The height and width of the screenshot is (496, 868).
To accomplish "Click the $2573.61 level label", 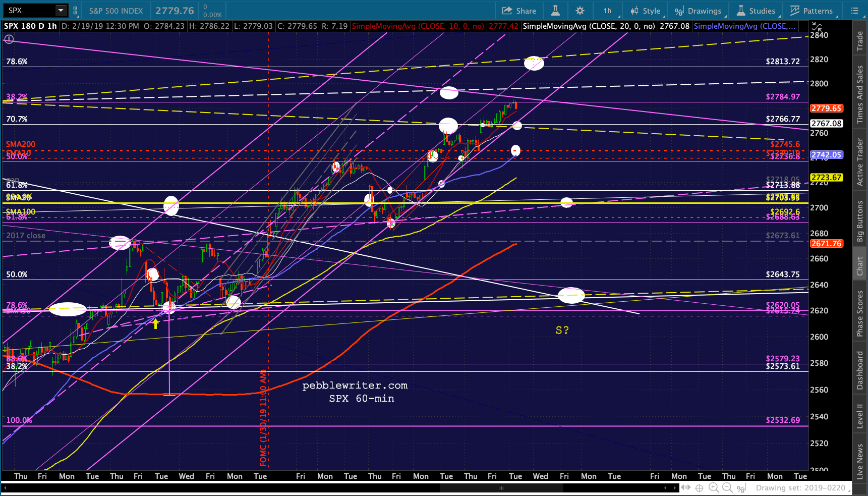I will [x=783, y=366].
